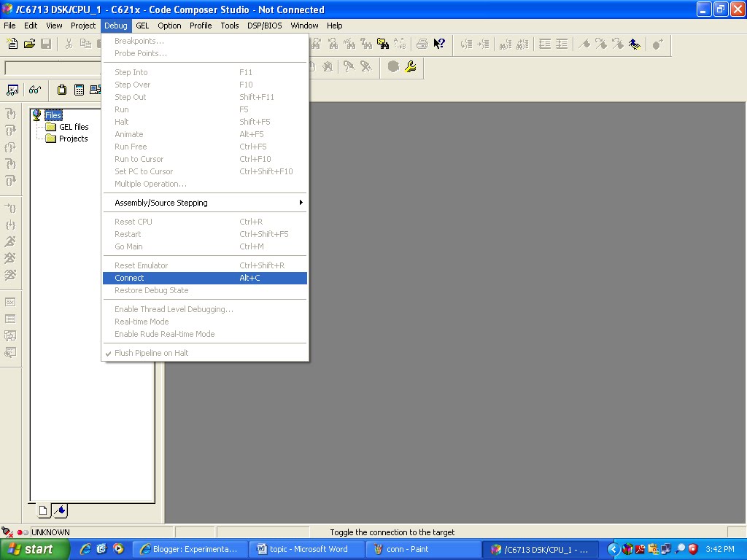Viewport: 747px width, 560px height.
Task: Click the Increase Indent icon
Action: pos(562,44)
